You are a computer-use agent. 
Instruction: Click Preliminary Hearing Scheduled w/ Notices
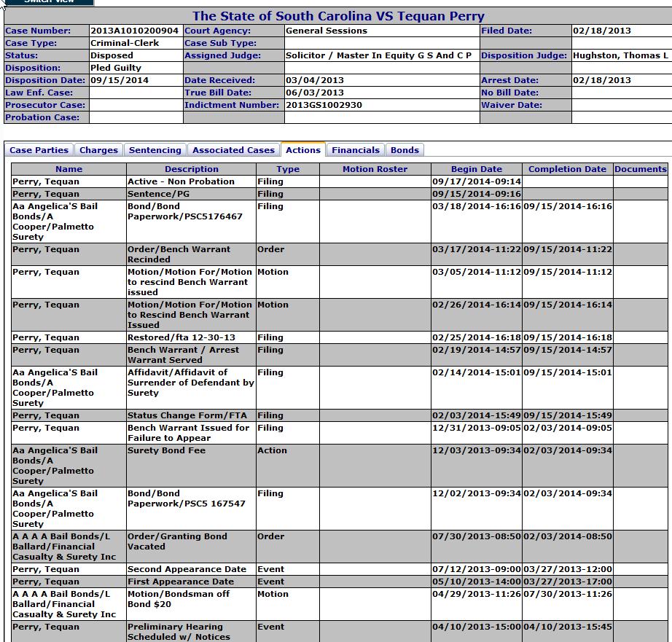[179, 632]
